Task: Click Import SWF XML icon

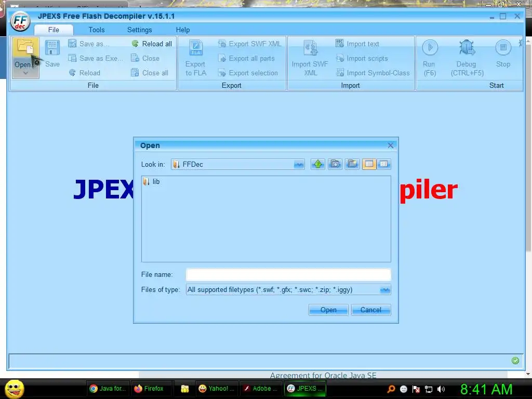Action: [310, 48]
